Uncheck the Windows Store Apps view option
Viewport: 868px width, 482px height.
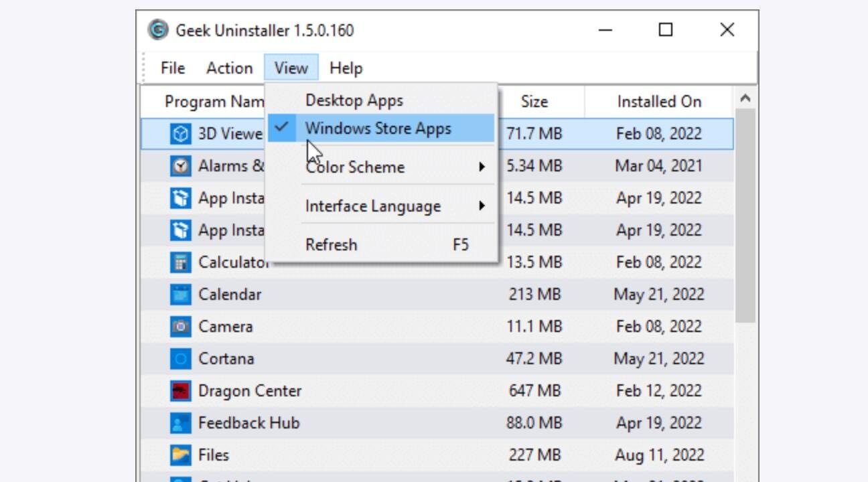tap(378, 129)
